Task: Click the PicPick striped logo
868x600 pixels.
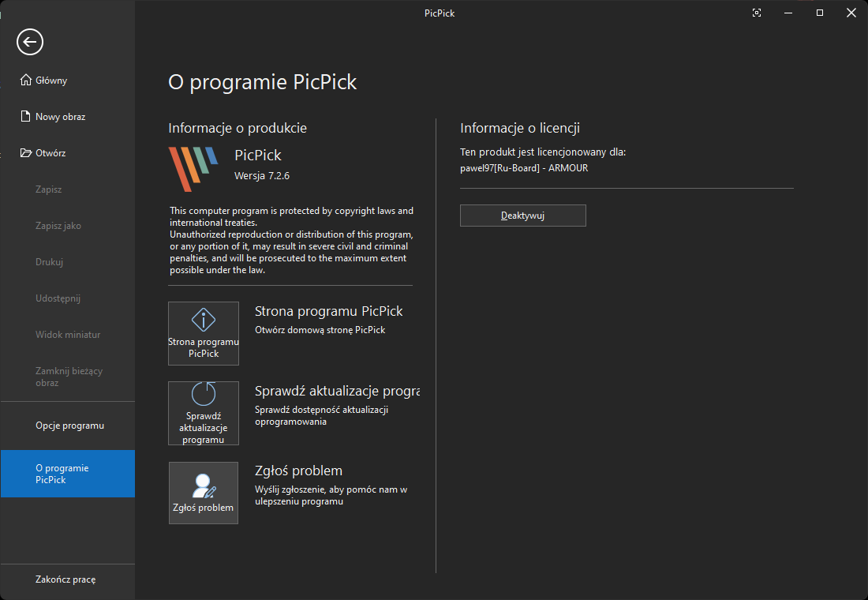Action: click(x=193, y=169)
